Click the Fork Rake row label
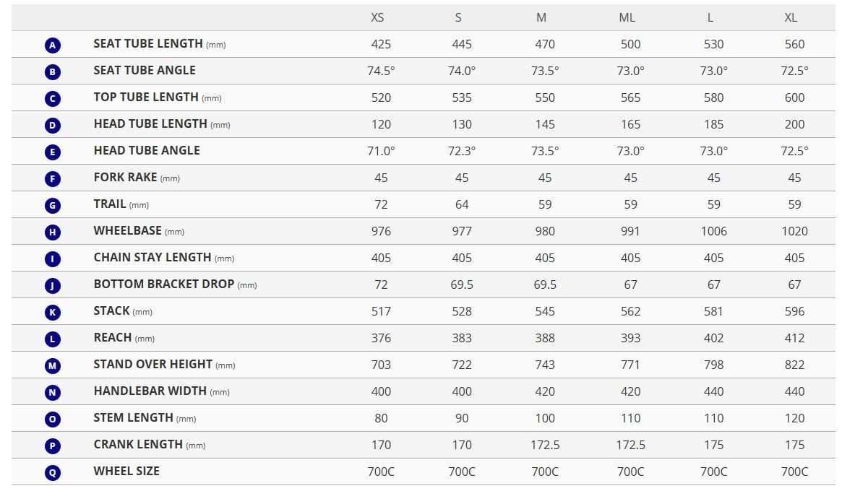 126,177
